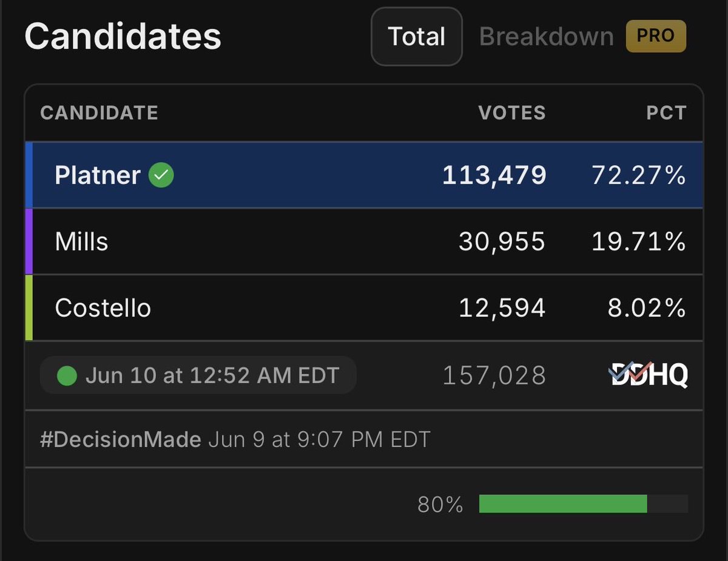728x561 pixels.
Task: Select the blue color bar for Platner
Action: click(x=29, y=175)
